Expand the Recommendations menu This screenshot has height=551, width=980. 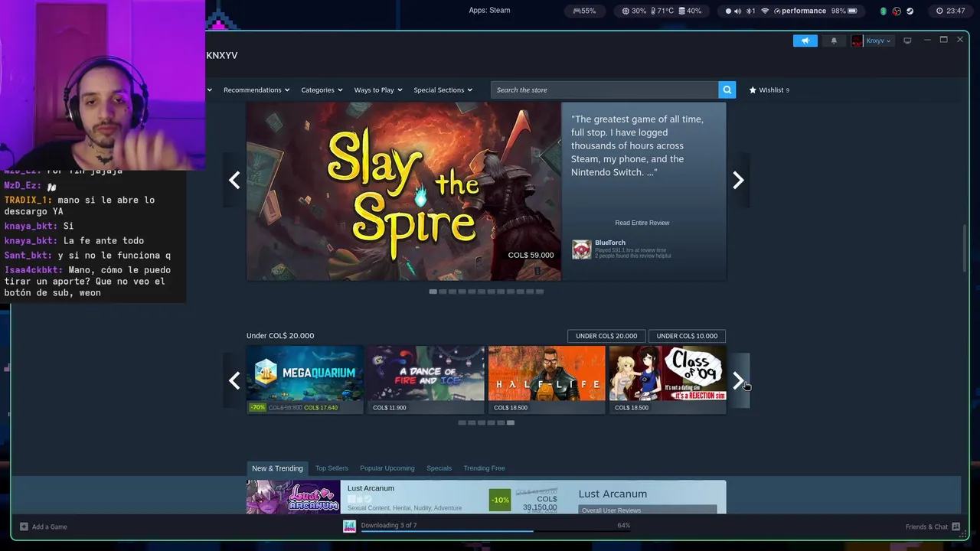tap(256, 90)
